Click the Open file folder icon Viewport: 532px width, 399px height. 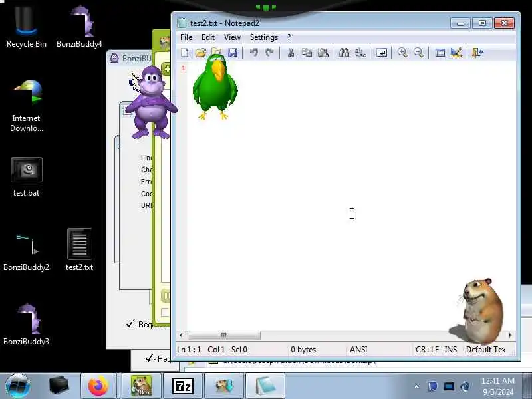click(201, 53)
